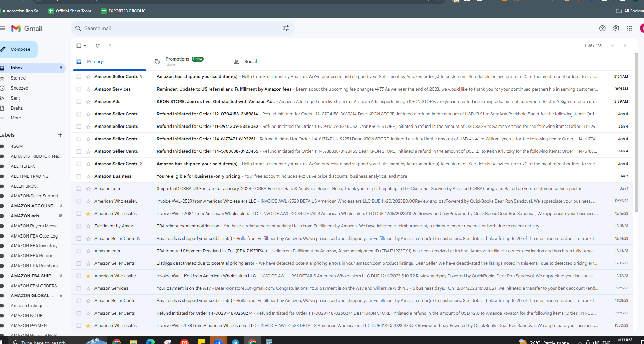Open search options filter icon in search bar
The image size is (644, 344).
(x=286, y=28)
